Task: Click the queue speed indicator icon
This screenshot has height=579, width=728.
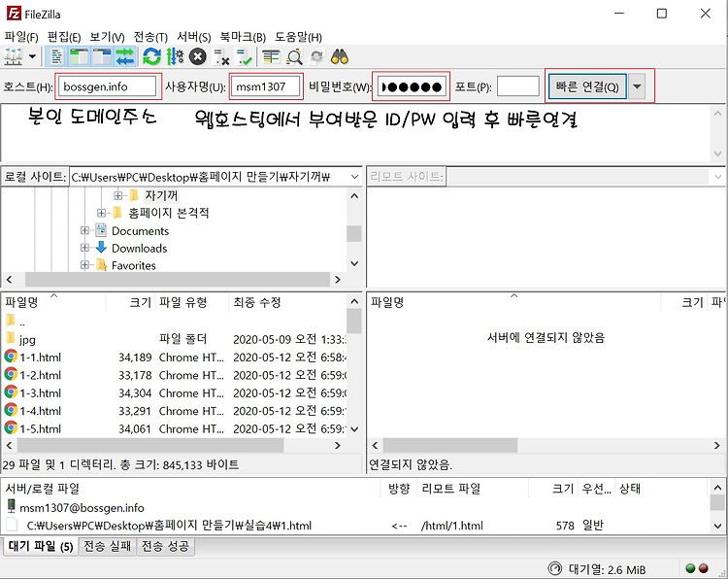Action: tap(555, 568)
